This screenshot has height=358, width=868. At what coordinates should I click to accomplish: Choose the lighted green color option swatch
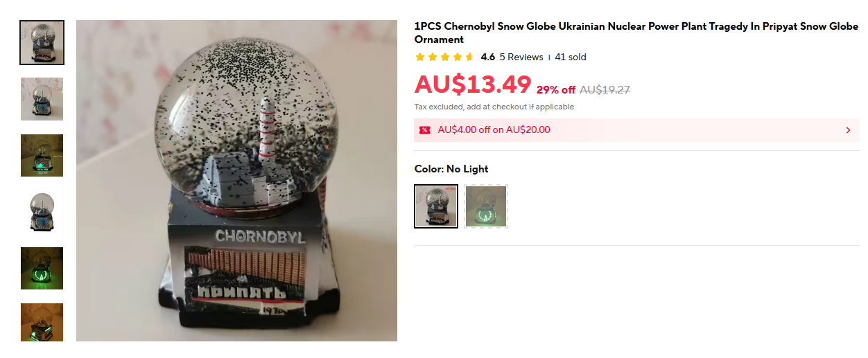click(487, 206)
